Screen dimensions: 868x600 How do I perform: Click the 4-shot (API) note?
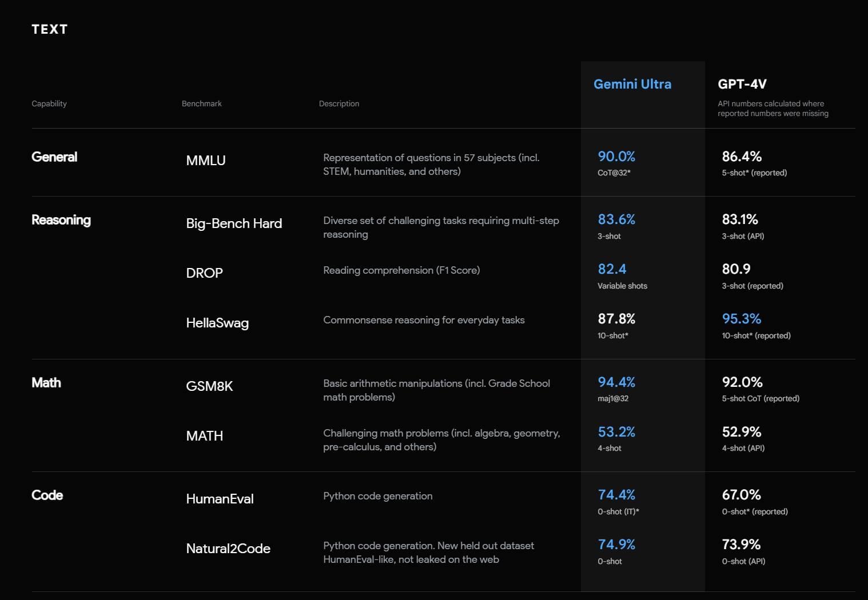point(743,448)
